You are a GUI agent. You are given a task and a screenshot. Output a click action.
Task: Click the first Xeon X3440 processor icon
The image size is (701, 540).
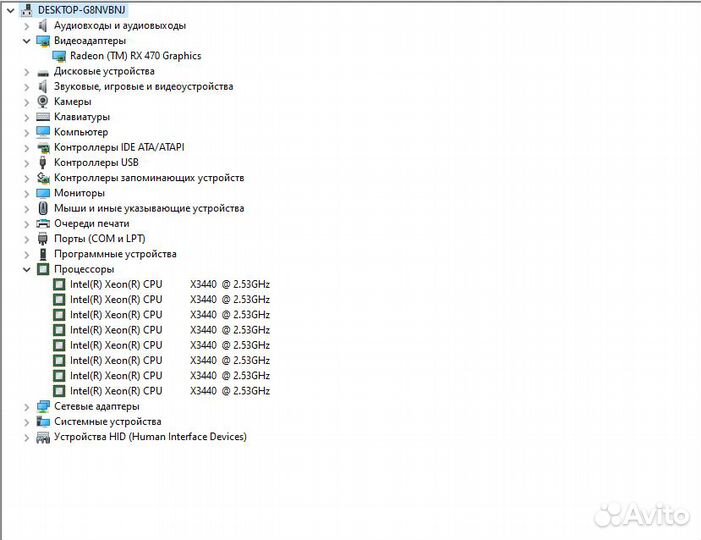59,284
